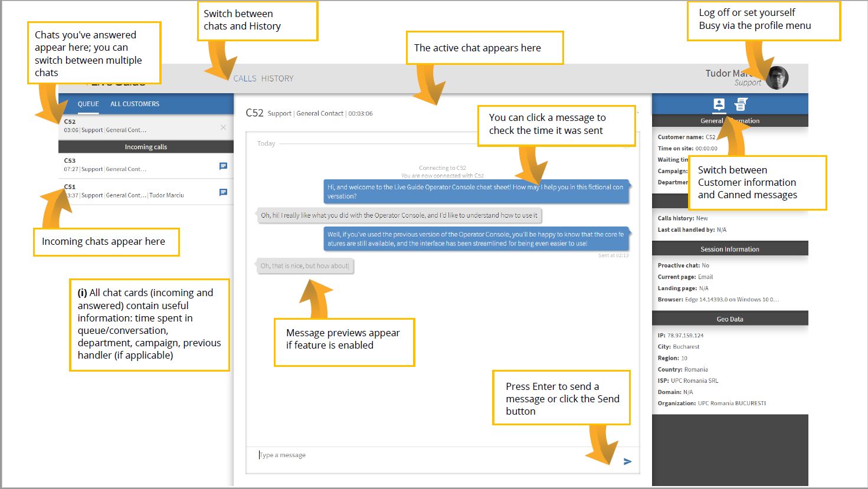The image size is (868, 489).
Task: Switch to the HISTORY tab
Action: pos(277,78)
